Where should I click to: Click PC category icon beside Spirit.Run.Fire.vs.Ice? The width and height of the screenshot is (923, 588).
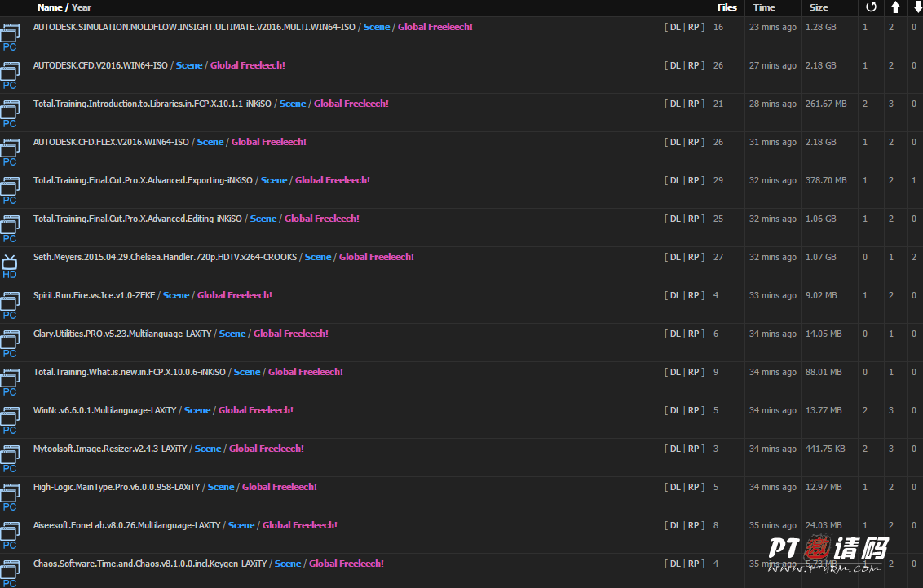pyautogui.click(x=10, y=306)
